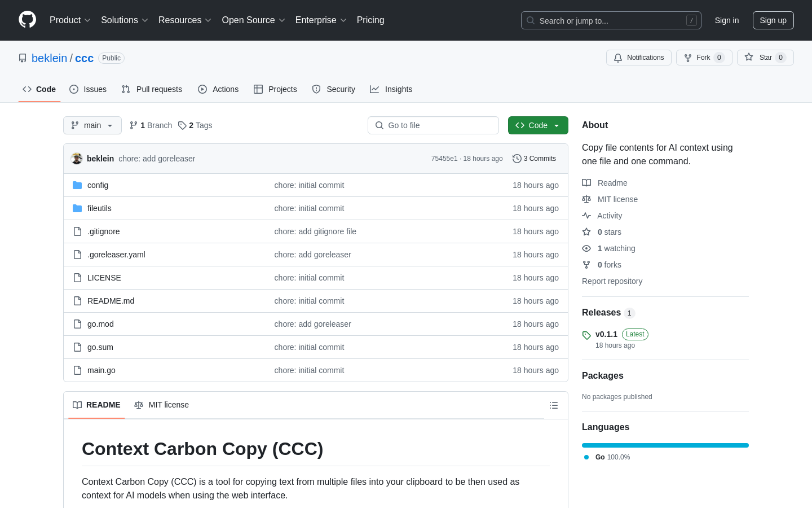Open the main.go file
Image resolution: width=812 pixels, height=508 pixels.
(101, 370)
